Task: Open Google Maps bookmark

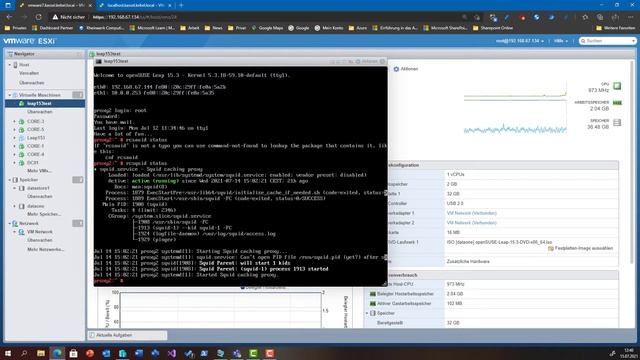Action: coord(267,28)
